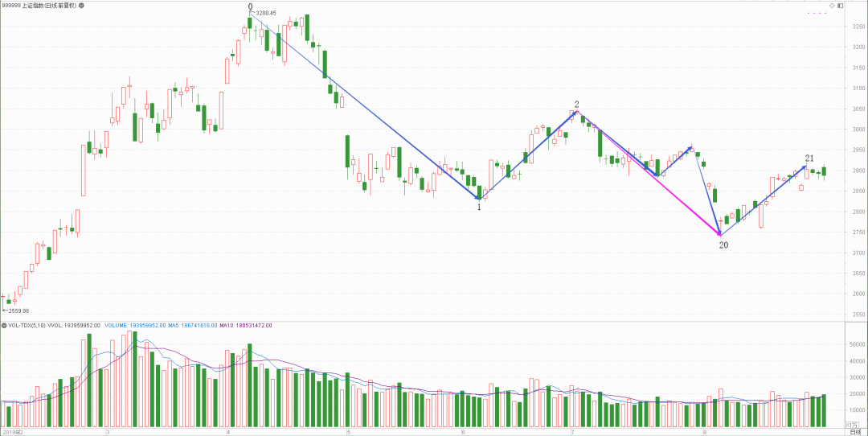This screenshot has width=868, height=436.
Task: Click the 2019年 label on time axis
Action: tap(13, 432)
